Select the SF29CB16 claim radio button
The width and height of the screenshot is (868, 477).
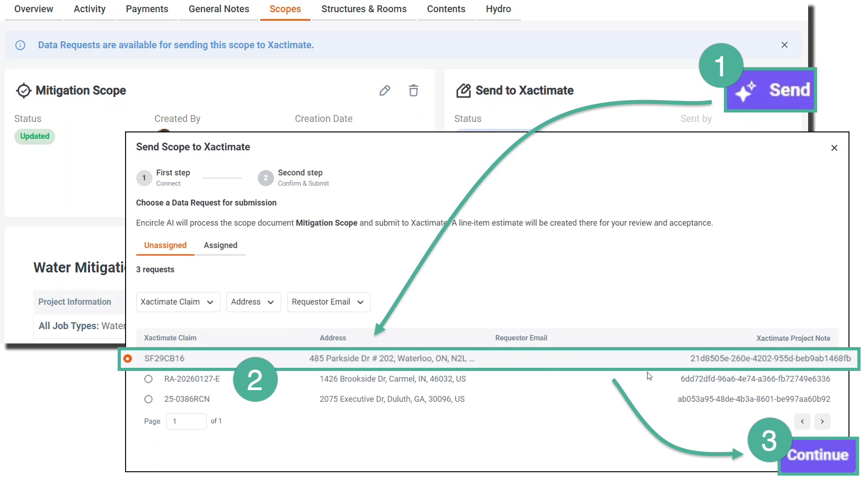(128, 359)
